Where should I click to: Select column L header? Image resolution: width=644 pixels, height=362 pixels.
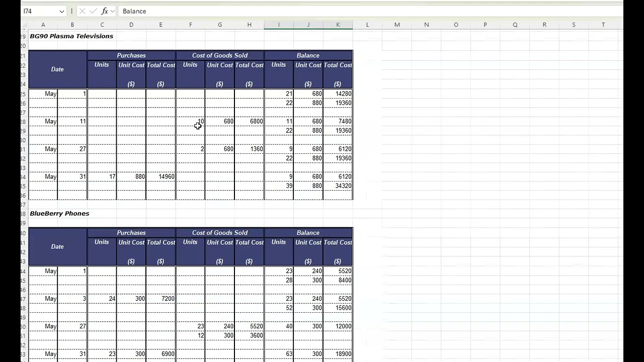(x=367, y=25)
